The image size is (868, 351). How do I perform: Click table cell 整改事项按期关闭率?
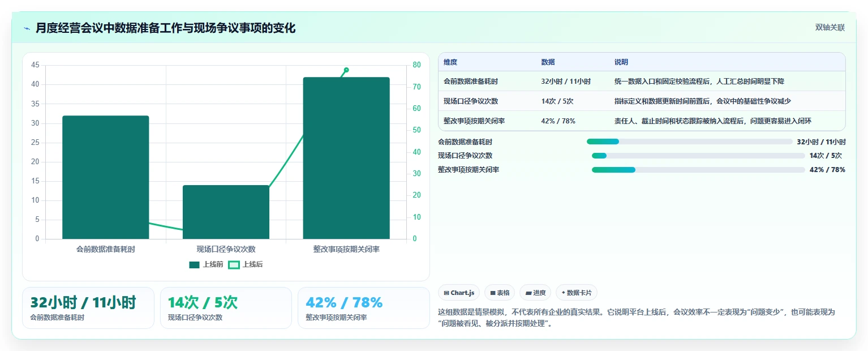click(474, 121)
